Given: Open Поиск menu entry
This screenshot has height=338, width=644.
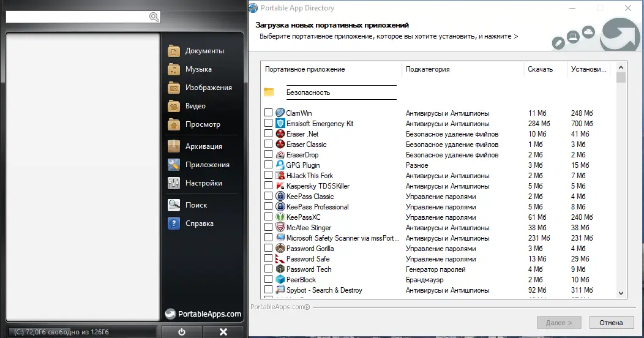Looking at the screenshot, I should [201, 205].
